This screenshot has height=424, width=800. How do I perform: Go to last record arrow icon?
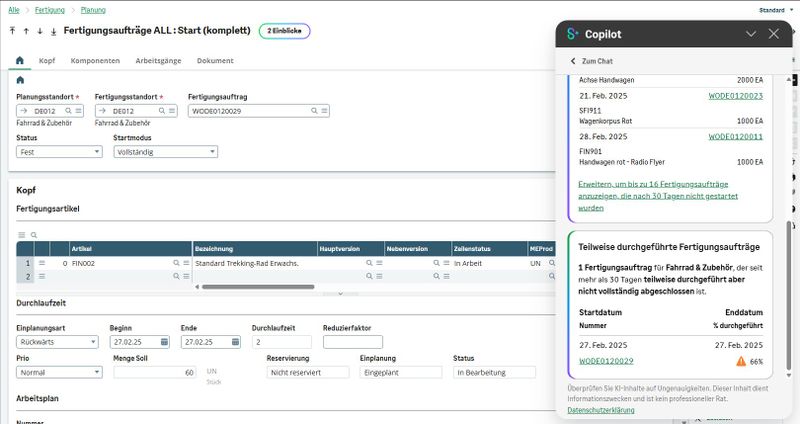(53, 31)
